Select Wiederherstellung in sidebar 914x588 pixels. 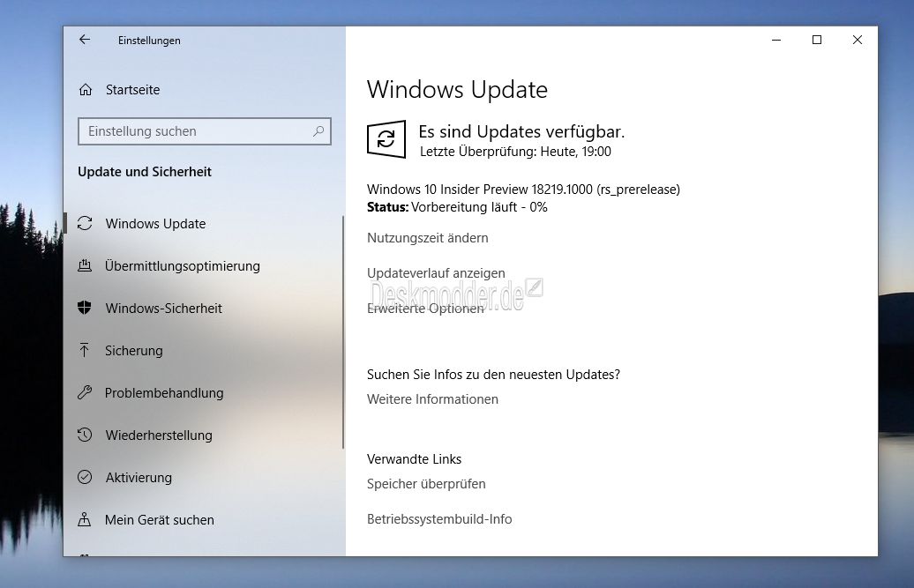pyautogui.click(x=159, y=435)
